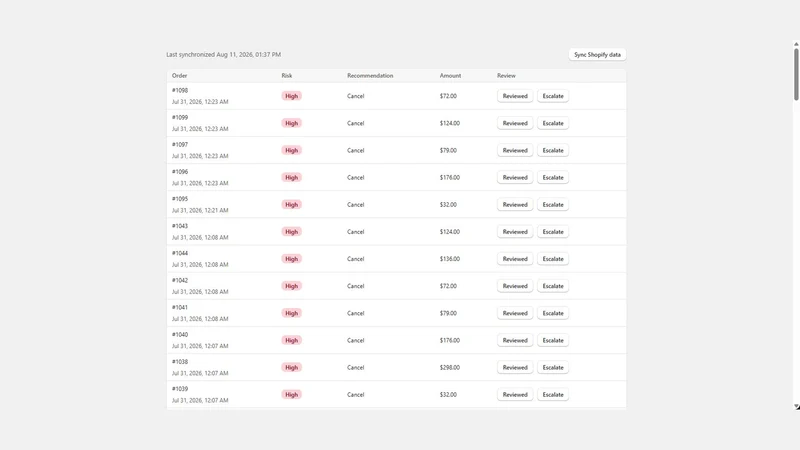Click Cancel recommendation for order #1042

(x=356, y=286)
